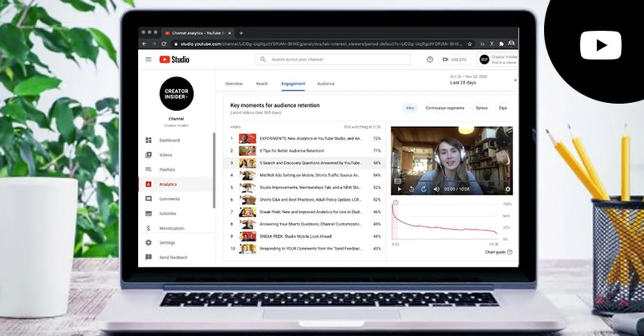This screenshot has height=336, width=644.
Task: Select the Dips chip filter
Action: point(503,108)
